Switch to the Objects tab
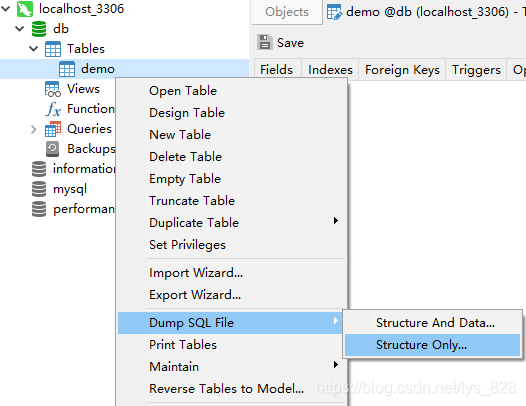Image resolution: width=526 pixels, height=406 pixels. [287, 12]
